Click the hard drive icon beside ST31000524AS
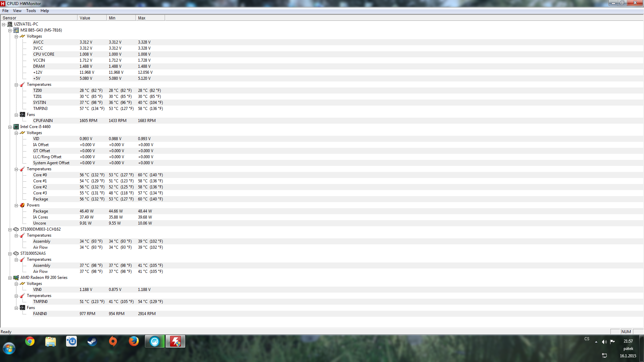This screenshot has height=362, width=644. (16, 253)
